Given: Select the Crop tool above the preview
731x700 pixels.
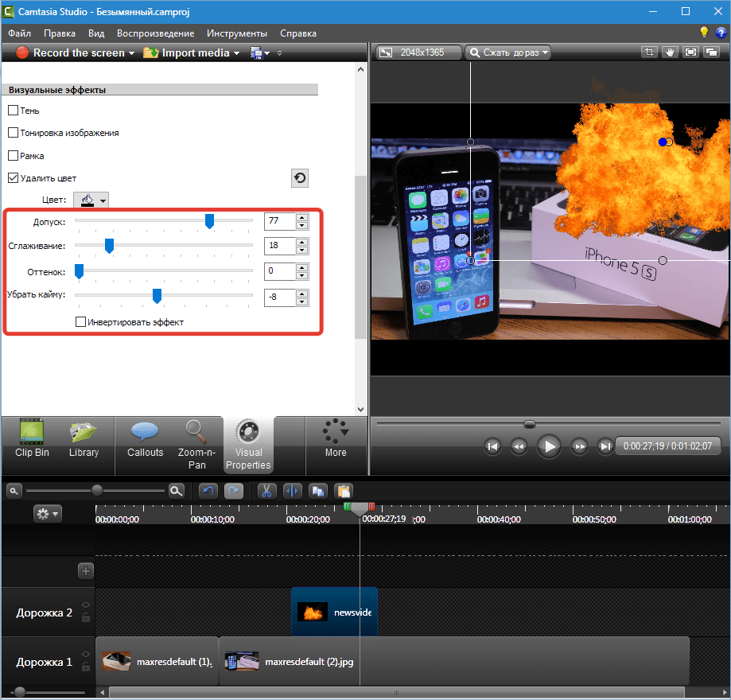Looking at the screenshot, I should coord(650,52).
